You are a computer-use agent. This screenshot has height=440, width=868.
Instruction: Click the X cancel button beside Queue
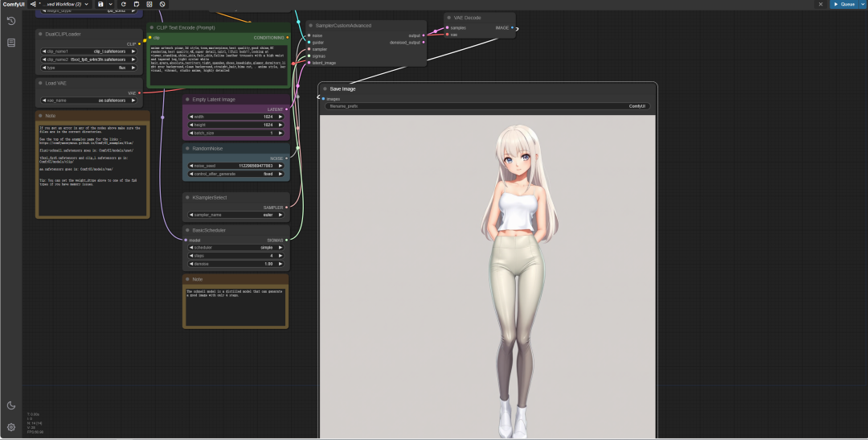coord(821,4)
